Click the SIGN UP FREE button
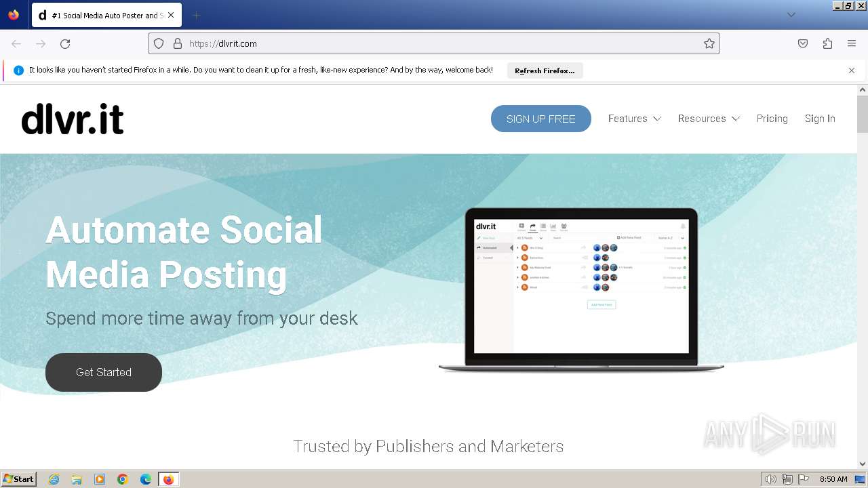Screen dimensions: 868x488 [541, 119]
